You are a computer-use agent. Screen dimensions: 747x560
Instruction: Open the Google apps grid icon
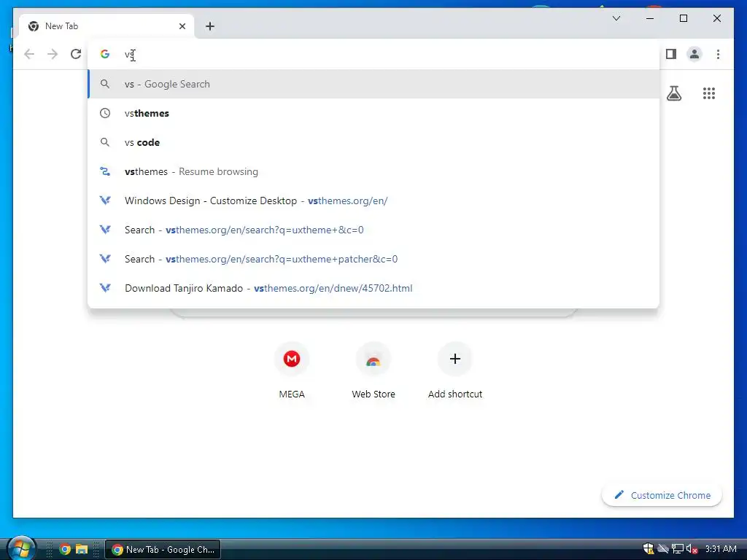click(x=709, y=93)
